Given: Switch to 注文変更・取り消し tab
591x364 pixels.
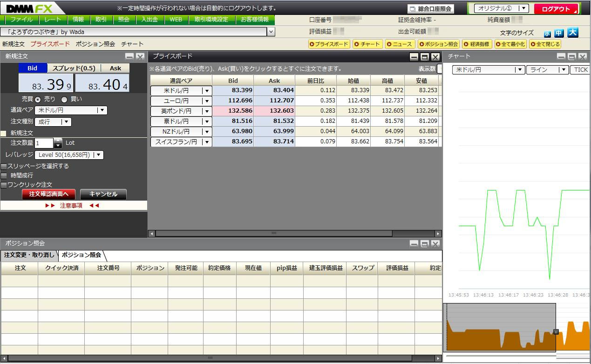Looking at the screenshot, I should 29,255.
